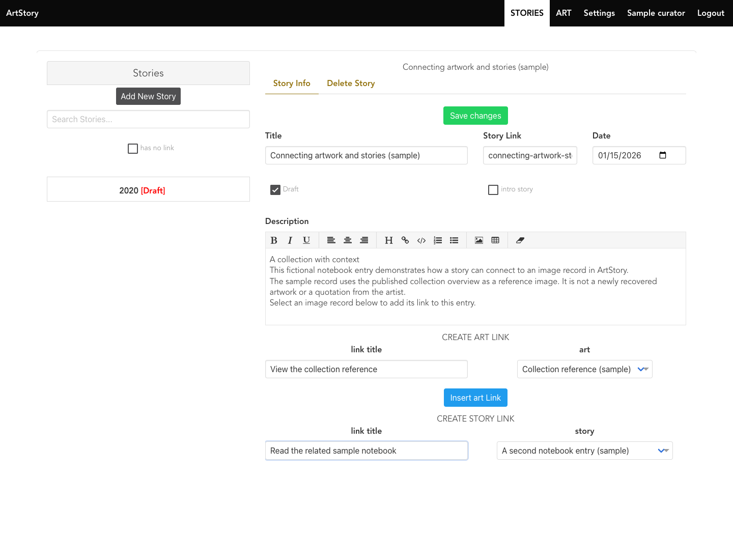Click the Save changes button
Screen dimensions: 733x560
click(475, 116)
